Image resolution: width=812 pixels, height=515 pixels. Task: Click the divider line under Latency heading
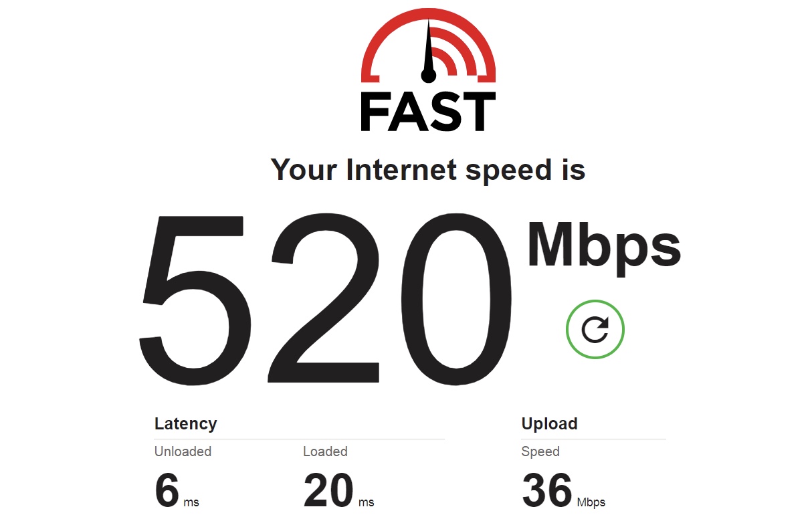(300, 439)
